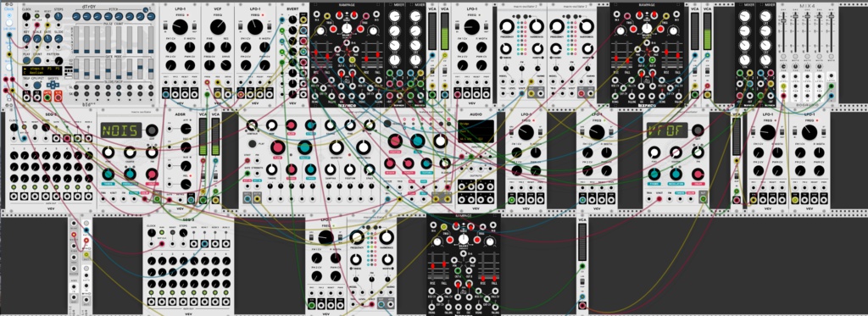The image size is (868, 316).
Task: Click the channel 1 PAN knob on MIX4
Action: click(x=783, y=66)
